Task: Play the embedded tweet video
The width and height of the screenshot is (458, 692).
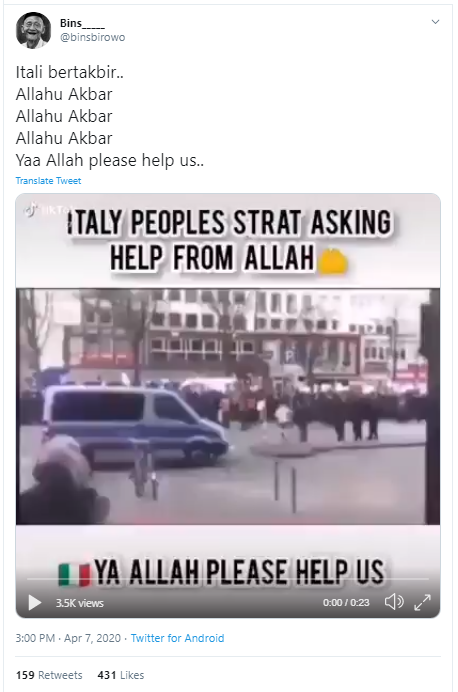Action: (x=35, y=602)
